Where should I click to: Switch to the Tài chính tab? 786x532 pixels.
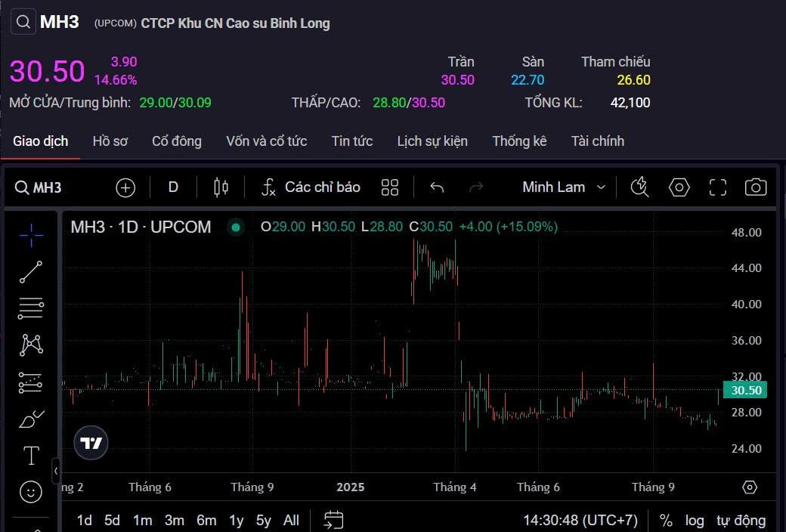coord(597,141)
